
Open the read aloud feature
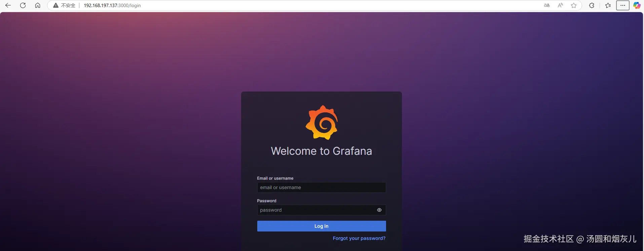coord(560,5)
